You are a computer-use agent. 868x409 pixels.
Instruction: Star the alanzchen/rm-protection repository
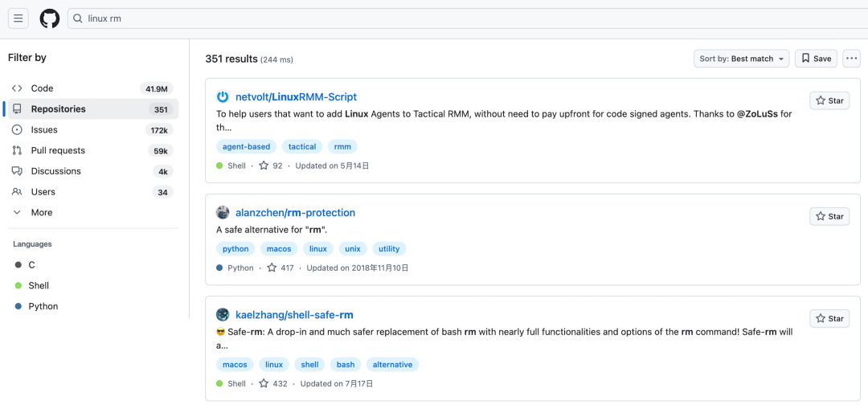point(829,216)
